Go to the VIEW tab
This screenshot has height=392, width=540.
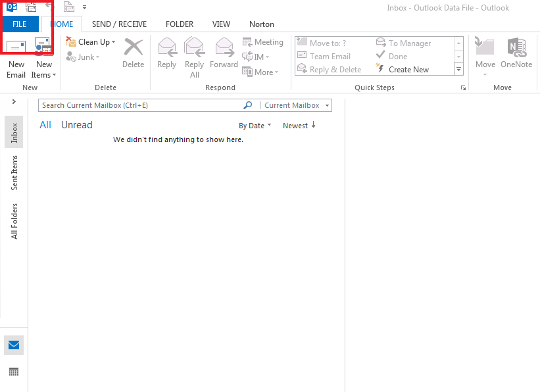[x=221, y=24]
